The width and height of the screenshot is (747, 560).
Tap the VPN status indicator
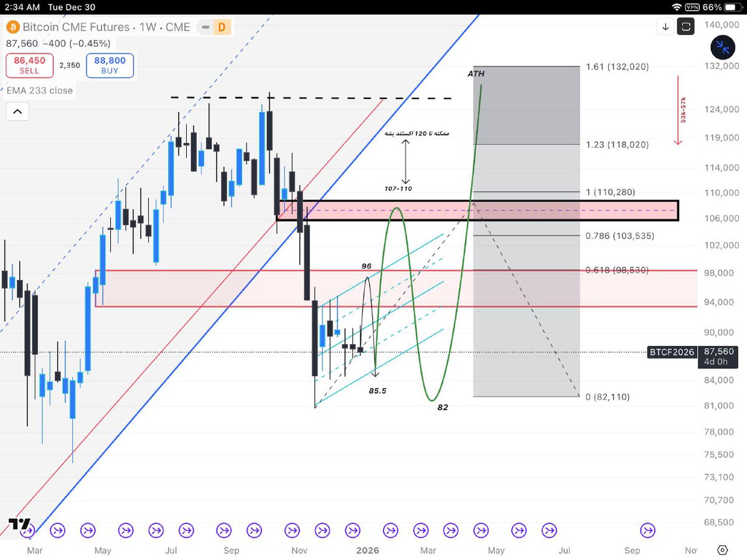point(692,7)
